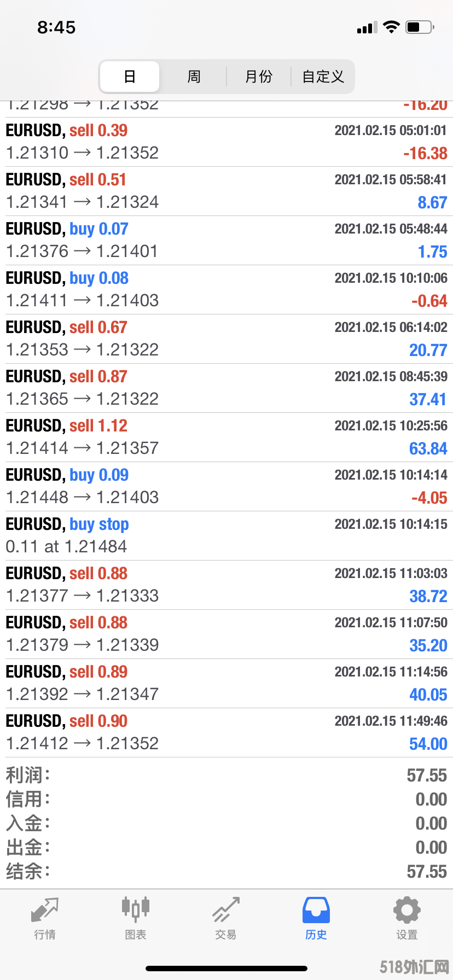Open the 设置 settings gear icon
This screenshot has width=453, height=980.
407,911
